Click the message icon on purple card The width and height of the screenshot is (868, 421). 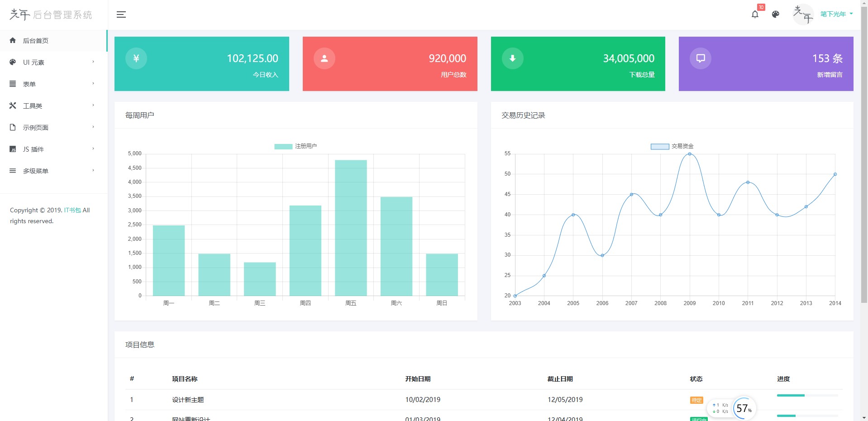[701, 58]
